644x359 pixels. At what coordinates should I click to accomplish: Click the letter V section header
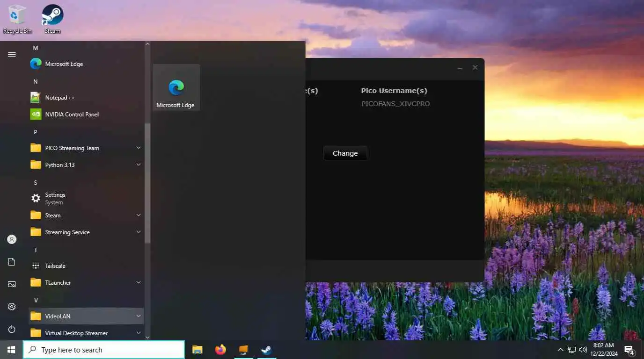coord(36,300)
